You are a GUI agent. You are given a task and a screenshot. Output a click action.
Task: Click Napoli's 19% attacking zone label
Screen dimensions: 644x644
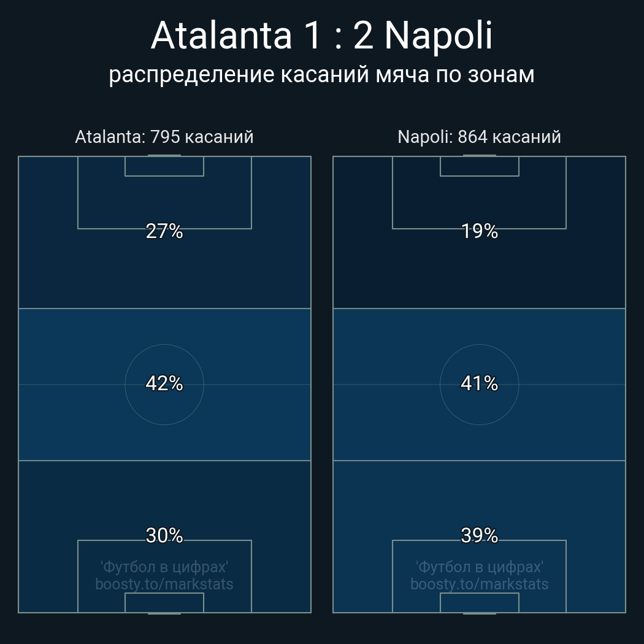(x=479, y=231)
